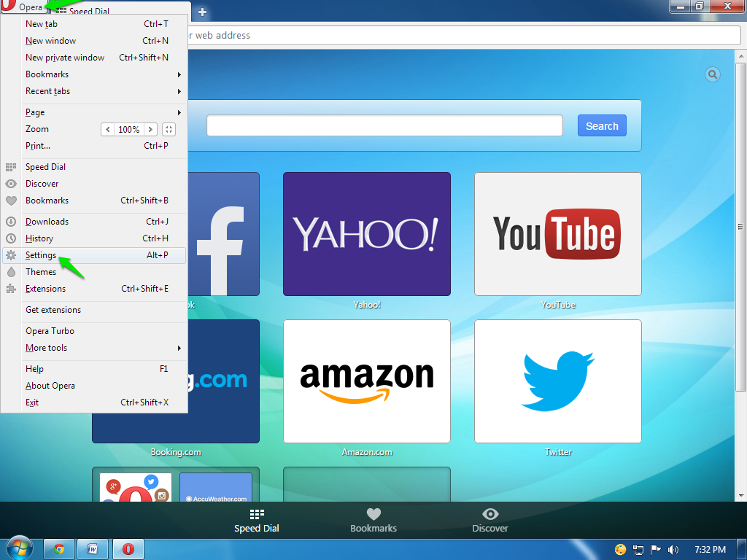The width and height of the screenshot is (747, 560).
Task: Open the Booking.com speed dial tile
Action: tap(176, 427)
